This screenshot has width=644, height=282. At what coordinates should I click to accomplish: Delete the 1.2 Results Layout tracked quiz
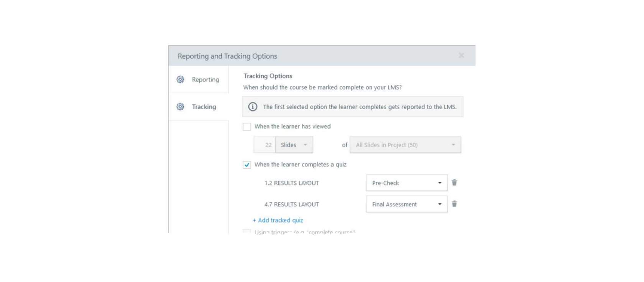pos(454,183)
